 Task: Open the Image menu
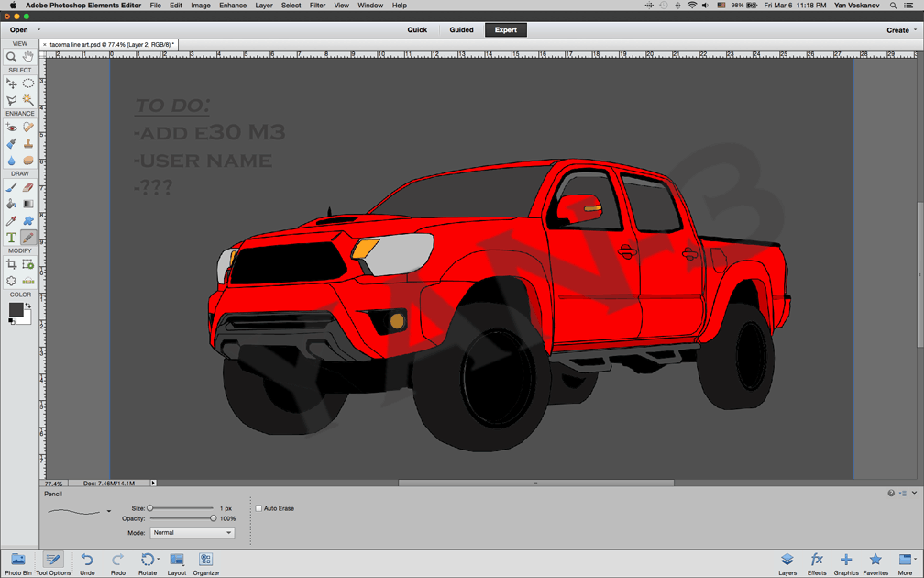(201, 6)
